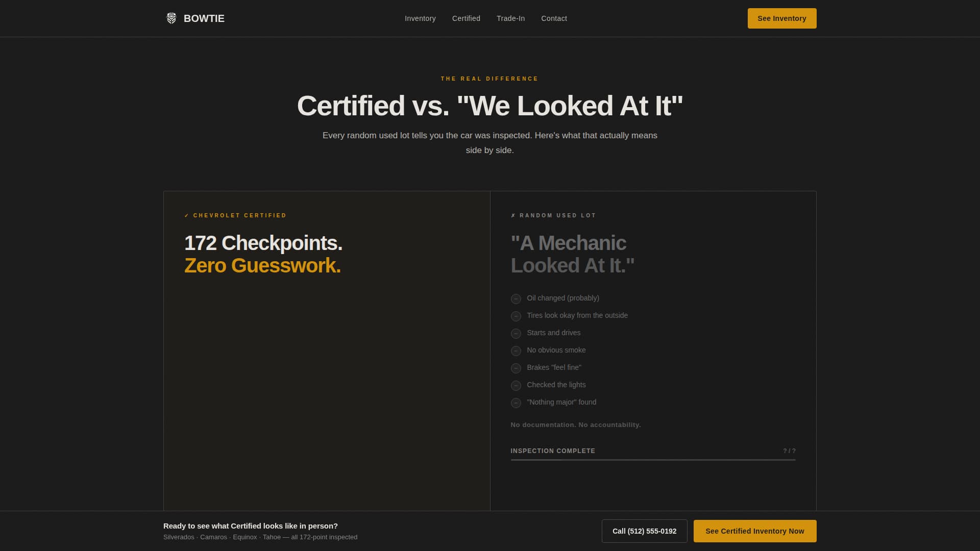
Task: Click the Bowtie shield logo icon
Action: pyautogui.click(x=171, y=18)
